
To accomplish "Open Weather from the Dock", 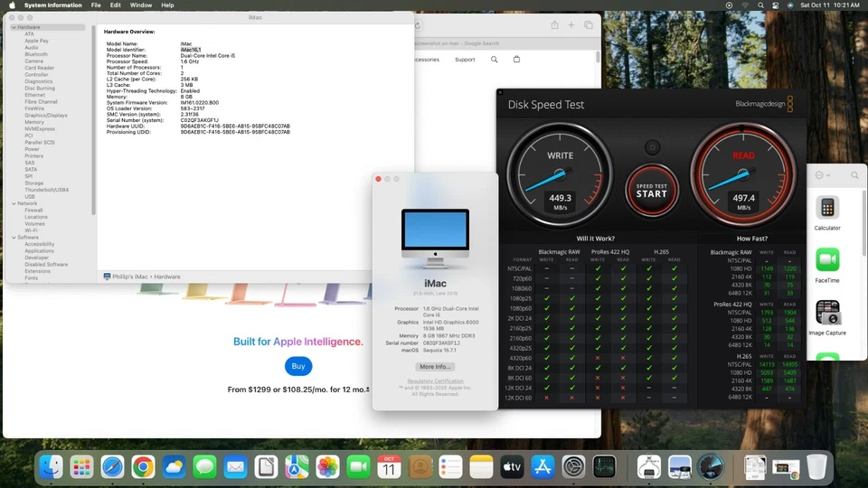I will point(174,467).
